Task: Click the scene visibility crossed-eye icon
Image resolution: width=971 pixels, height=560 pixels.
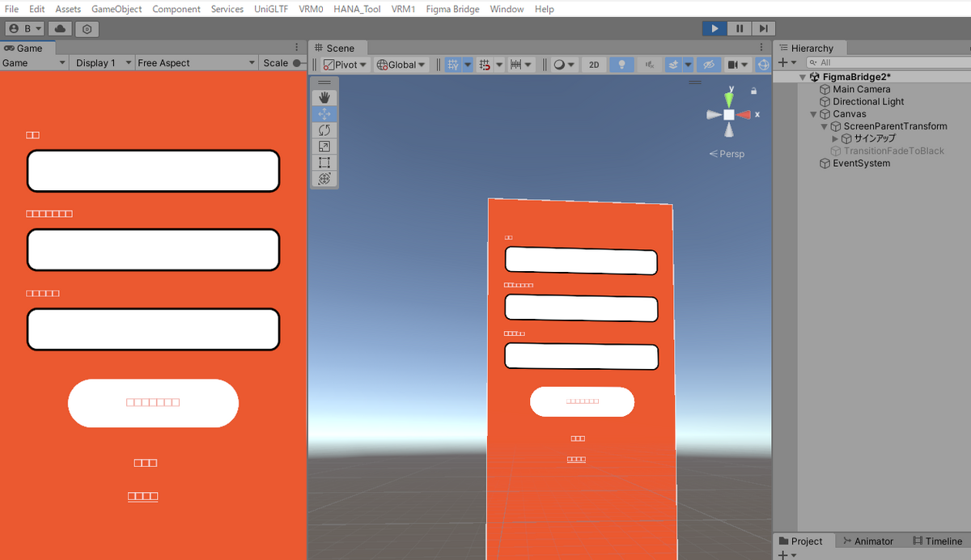Action: click(708, 64)
